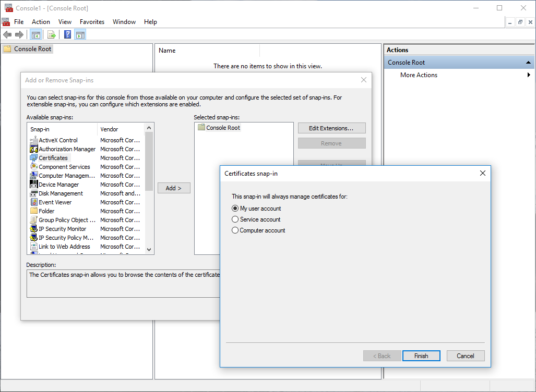Toggle the Show/Hide Action Pane toolbar icon

[80, 35]
